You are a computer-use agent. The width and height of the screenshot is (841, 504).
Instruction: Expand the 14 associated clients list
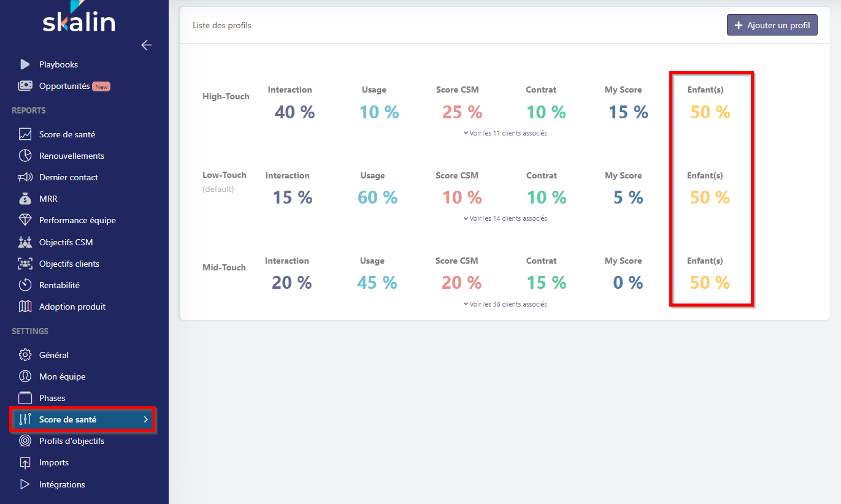505,218
